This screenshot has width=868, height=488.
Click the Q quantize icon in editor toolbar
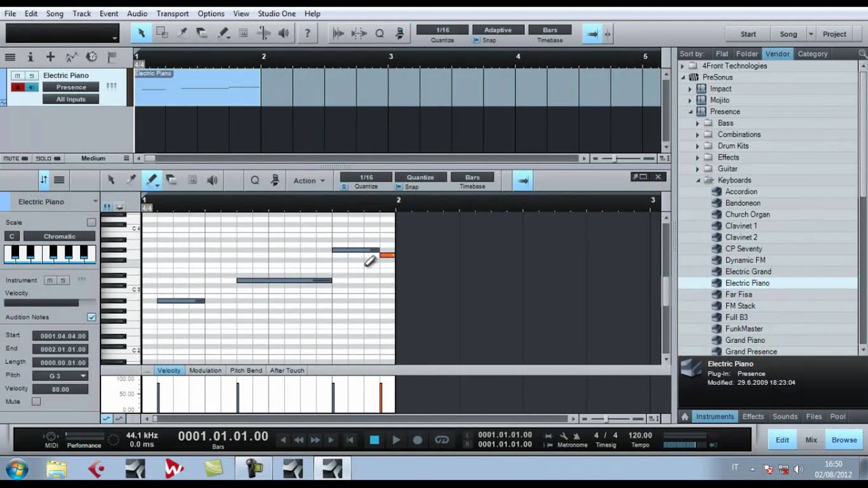255,180
